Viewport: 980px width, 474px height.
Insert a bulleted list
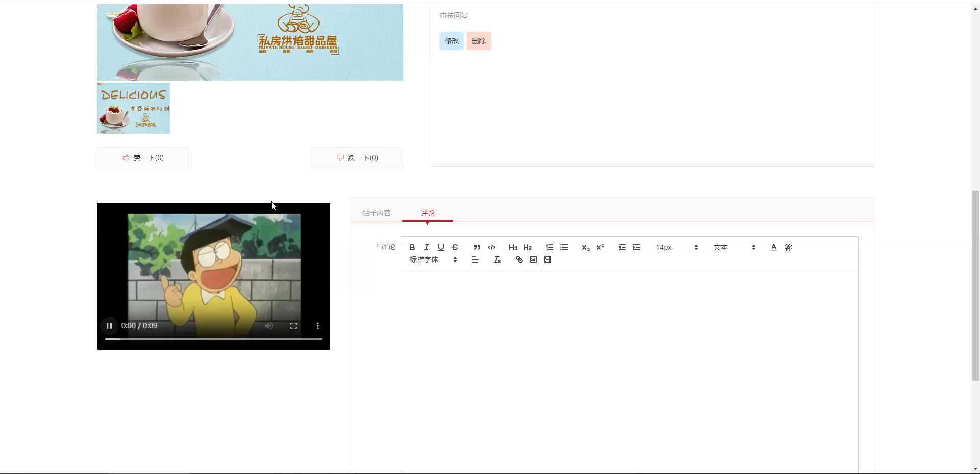[x=563, y=247]
